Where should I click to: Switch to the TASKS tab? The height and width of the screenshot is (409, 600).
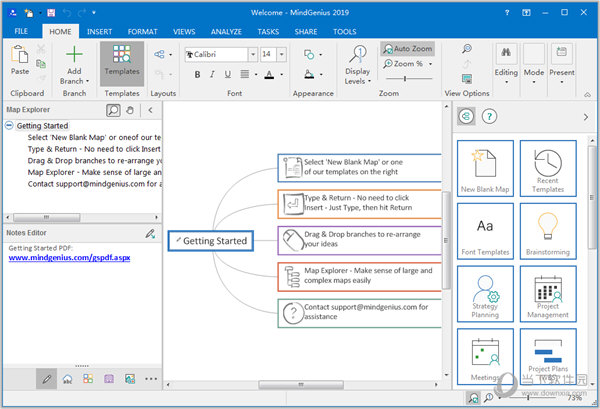tap(268, 32)
